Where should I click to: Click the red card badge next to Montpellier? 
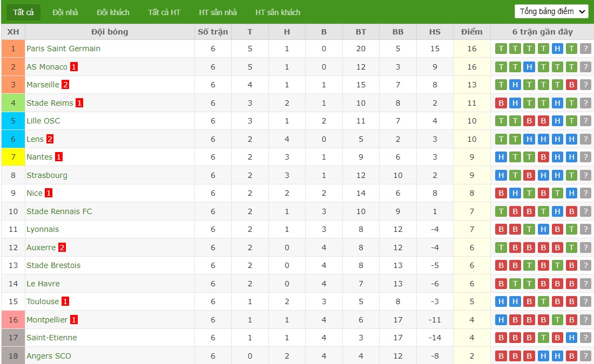[74, 320]
